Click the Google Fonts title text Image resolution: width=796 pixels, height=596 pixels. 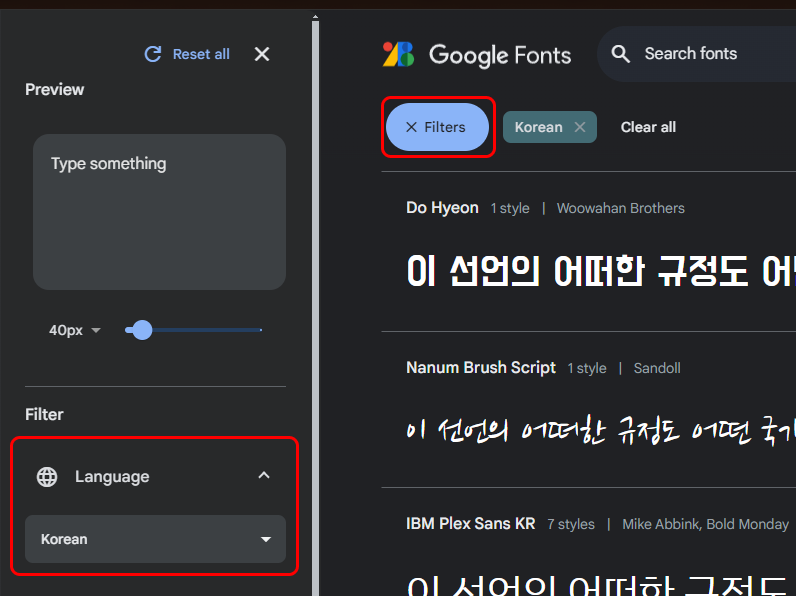(x=500, y=55)
